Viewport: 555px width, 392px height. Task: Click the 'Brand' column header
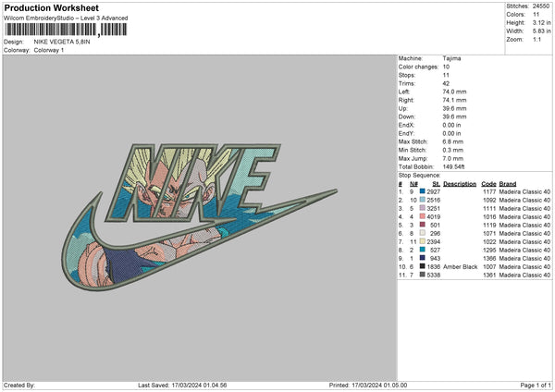(508, 184)
